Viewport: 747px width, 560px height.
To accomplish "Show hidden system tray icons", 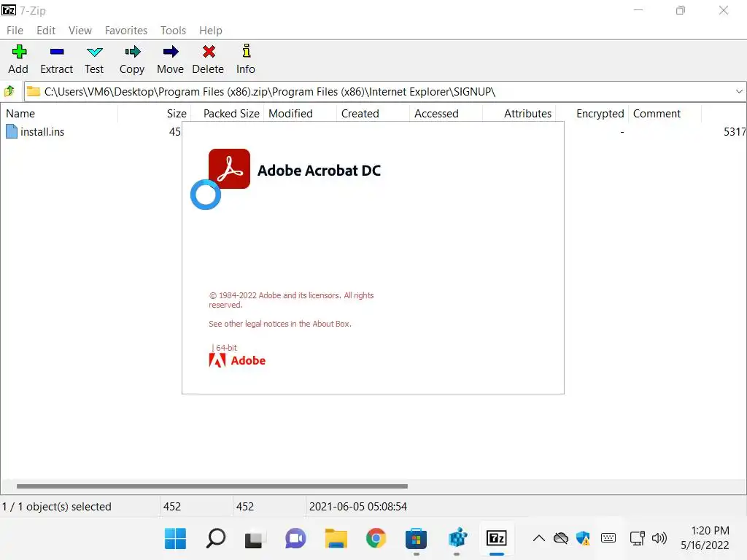I will click(539, 539).
